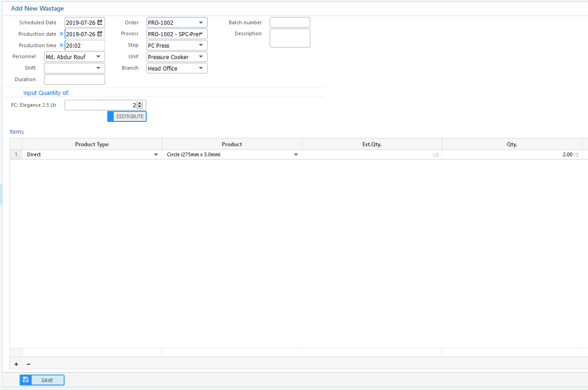Open the Product Type dropdown in row 1

[x=156, y=155]
